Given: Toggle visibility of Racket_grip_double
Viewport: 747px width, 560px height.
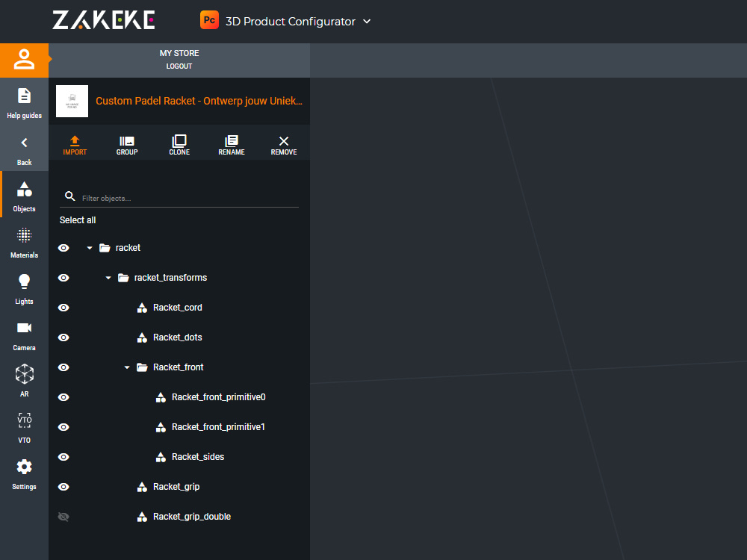Looking at the screenshot, I should (63, 516).
